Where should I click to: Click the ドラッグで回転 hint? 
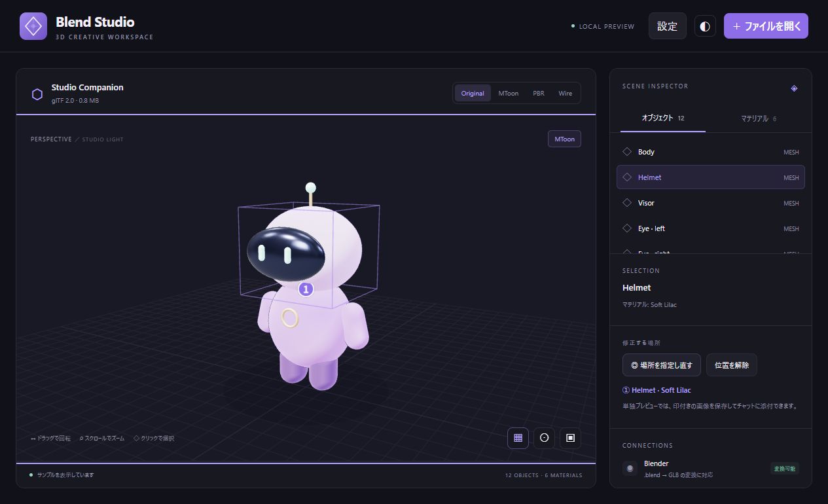tap(51, 439)
